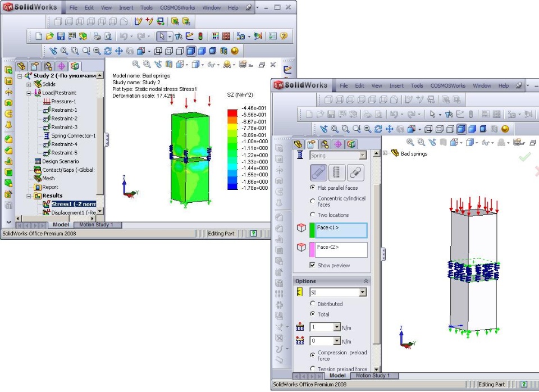The image size is (539, 392).
Task: Open Tools menu in Spring window
Action: click(x=417, y=85)
